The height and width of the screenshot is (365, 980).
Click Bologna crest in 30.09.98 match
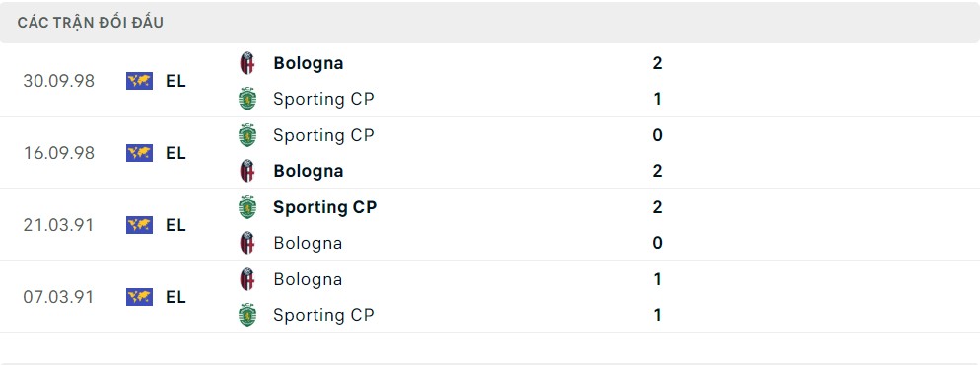(247, 63)
